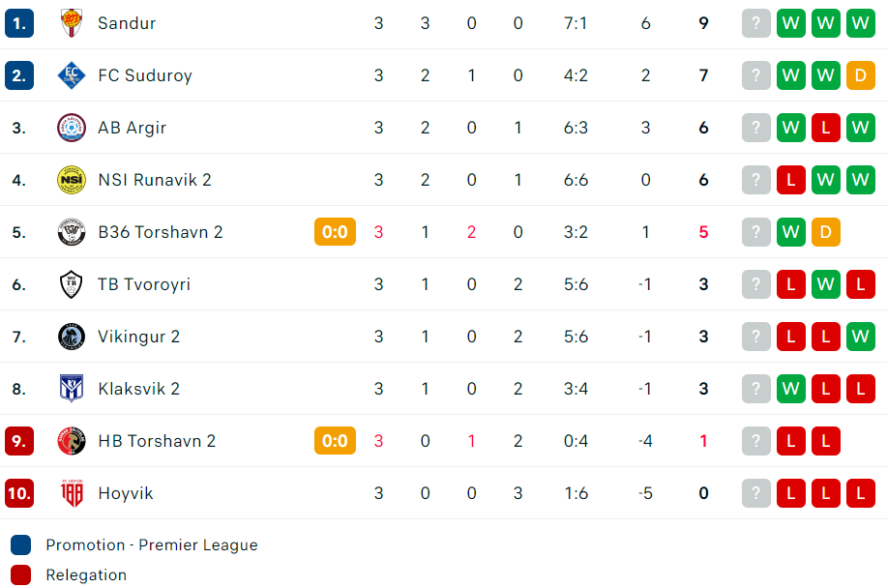
Task: Click the Klaksvik 2 blue striped crest
Action: tap(72, 389)
